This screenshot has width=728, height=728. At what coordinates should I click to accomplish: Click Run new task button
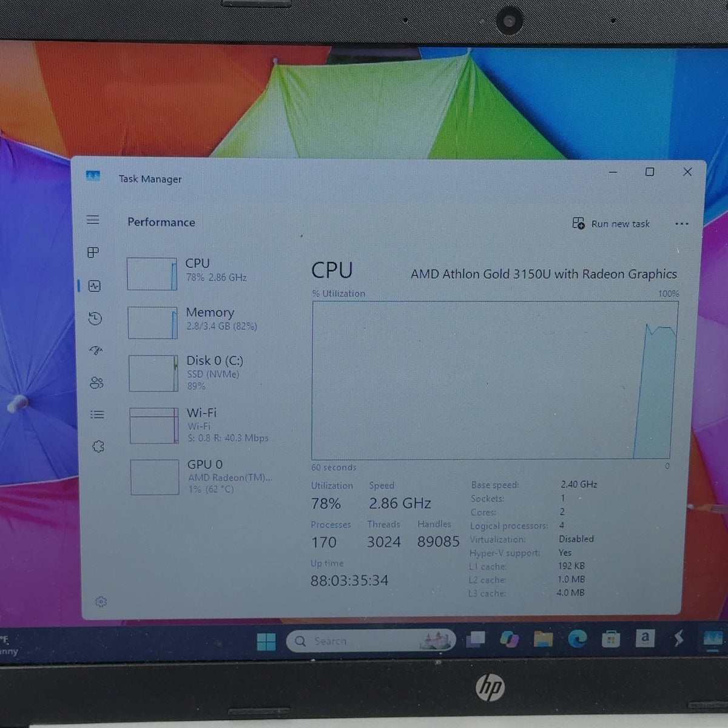(611, 224)
